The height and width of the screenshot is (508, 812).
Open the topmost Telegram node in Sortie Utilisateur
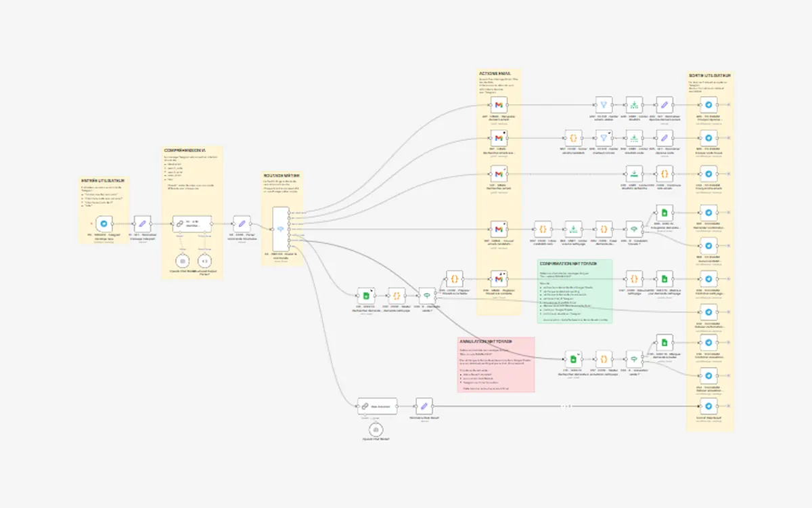click(708, 105)
